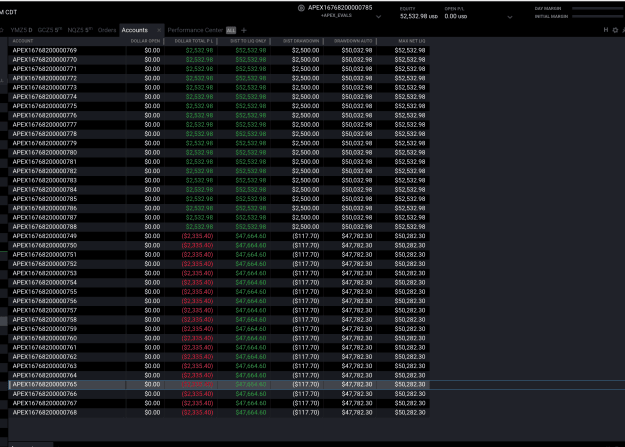Click $2,532.98 total P/L for account 0771
The image size is (625, 447).
pyautogui.click(x=199, y=69)
